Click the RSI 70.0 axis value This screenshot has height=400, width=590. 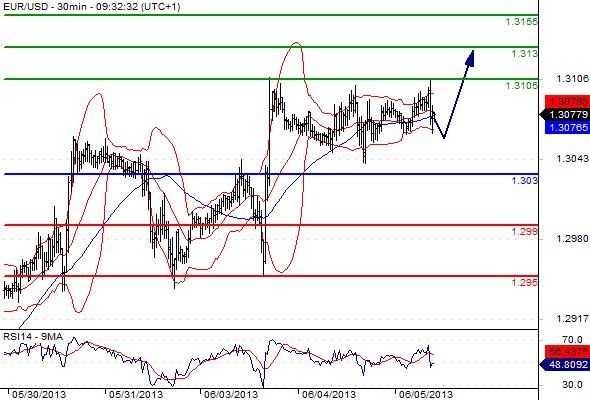pos(572,340)
